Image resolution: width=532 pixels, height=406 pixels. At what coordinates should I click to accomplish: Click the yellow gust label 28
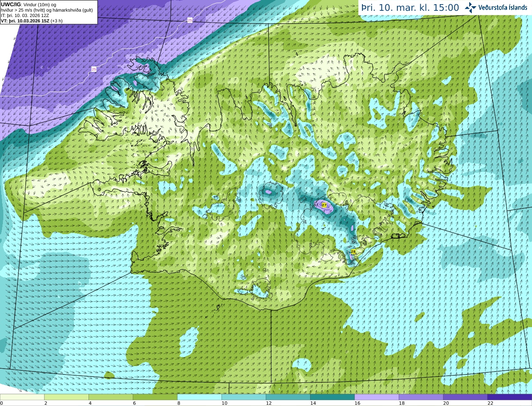[353, 252]
